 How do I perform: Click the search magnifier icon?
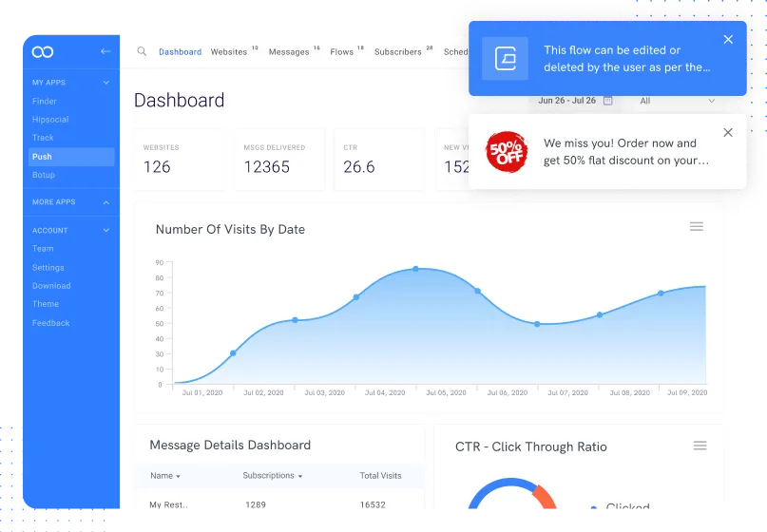tap(142, 51)
